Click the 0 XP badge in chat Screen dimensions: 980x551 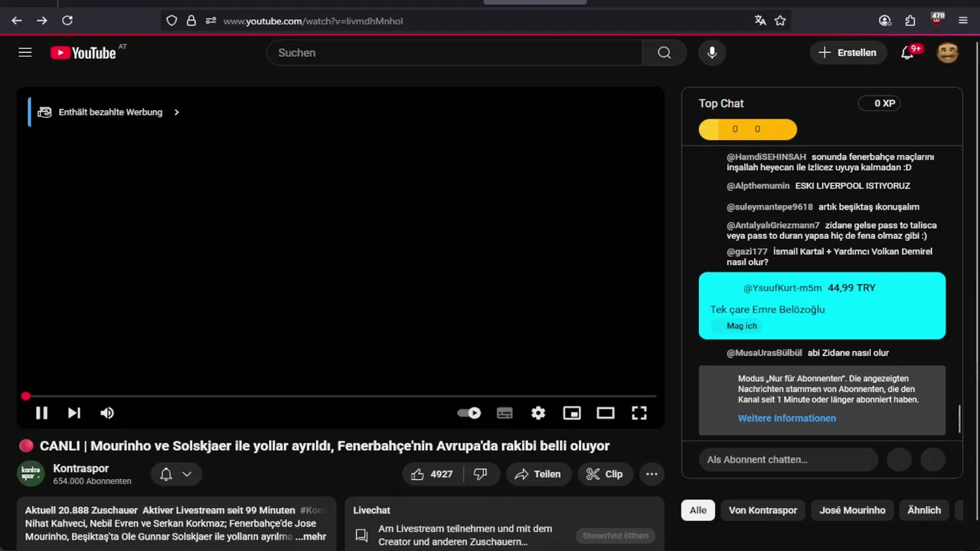tap(878, 103)
